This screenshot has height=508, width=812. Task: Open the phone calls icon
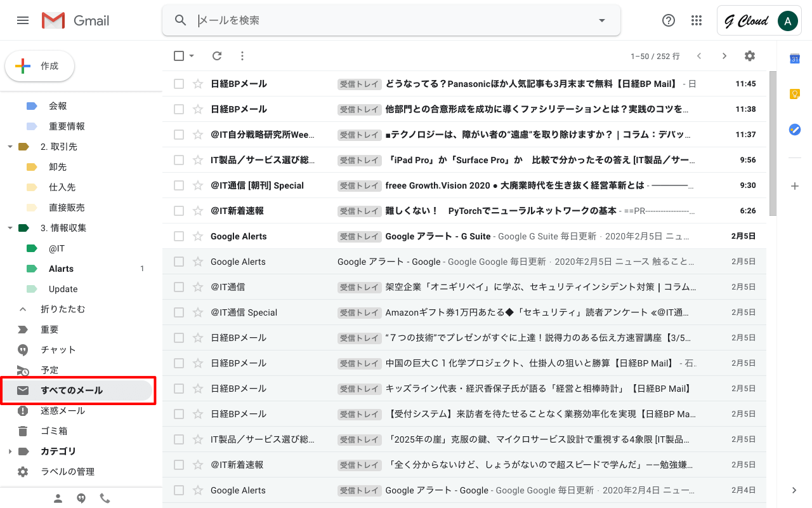tap(105, 498)
